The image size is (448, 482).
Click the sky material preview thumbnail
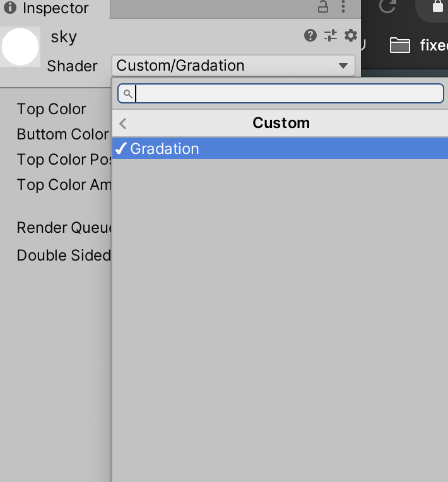coord(20,47)
